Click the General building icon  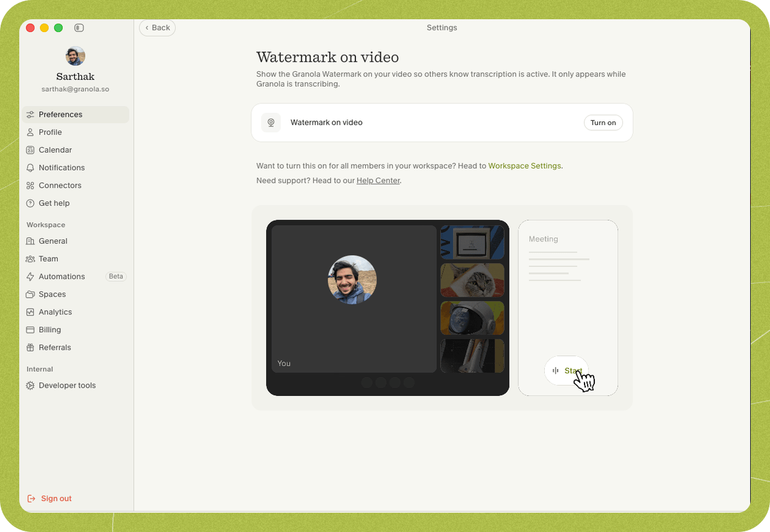tap(30, 241)
